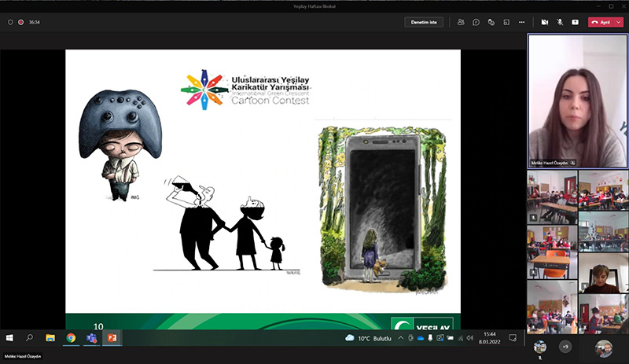Viewport: 629px width, 364px height.
Task: Expand the dropdown arrow beside Ayrıl
Action: coord(619,22)
